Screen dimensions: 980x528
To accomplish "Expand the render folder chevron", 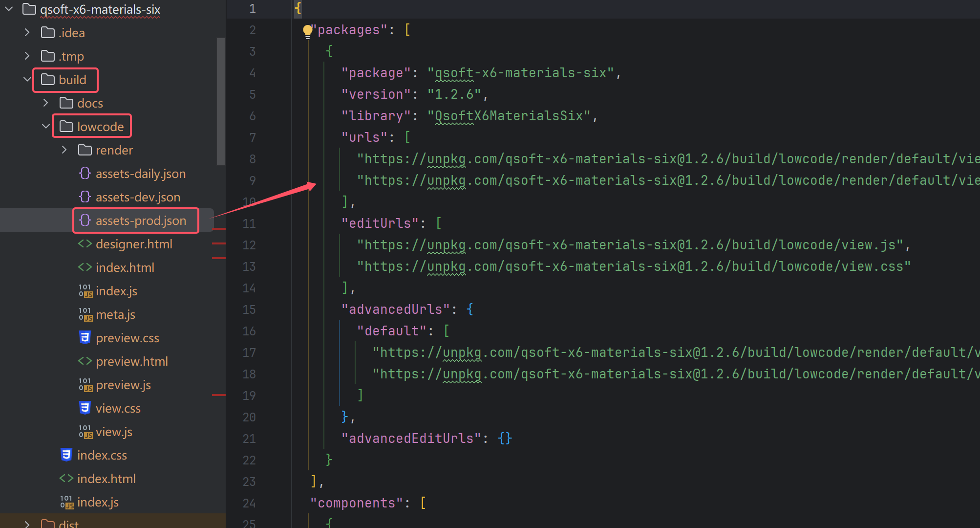I will coord(64,150).
